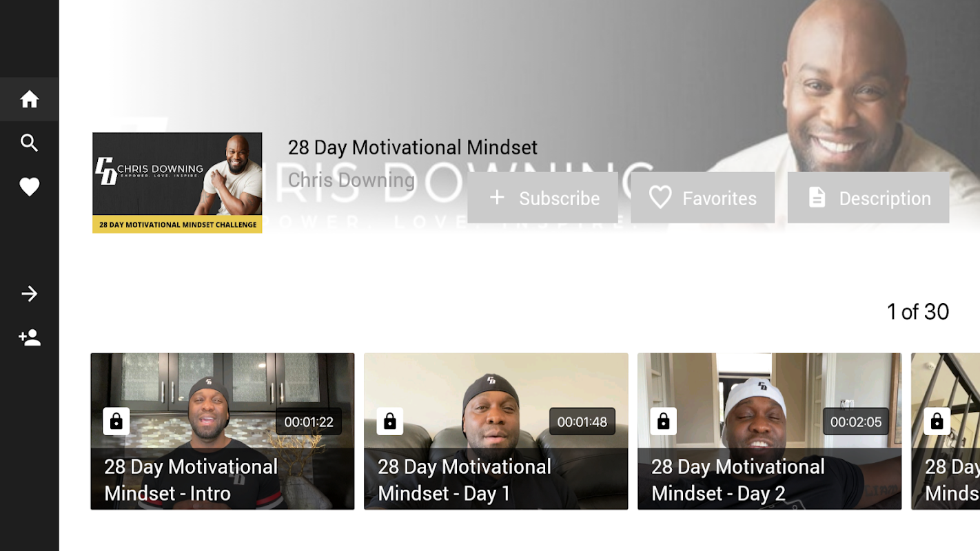
Task: Subscribe to 28 Day Motivational Mindset
Action: [542, 198]
